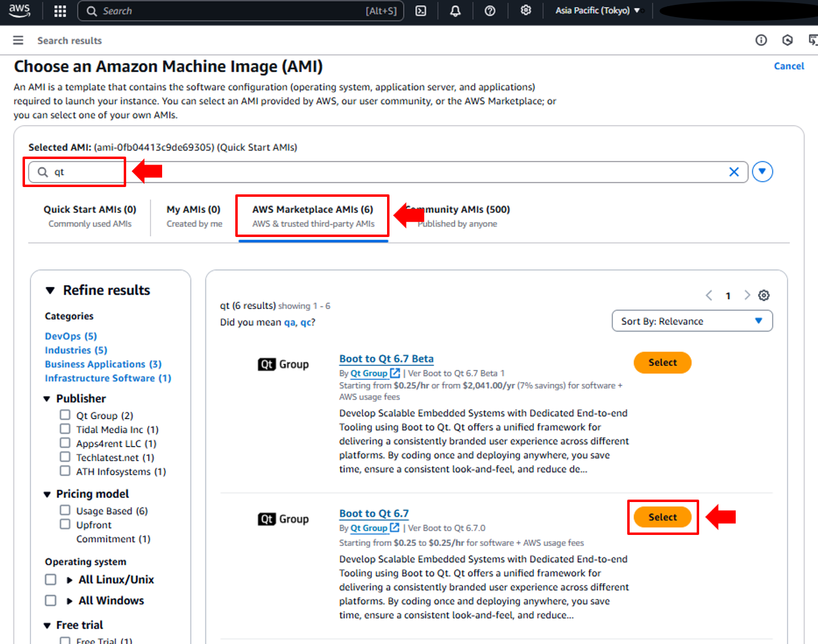The height and width of the screenshot is (644, 818).
Task: Switch to My AMIs tab
Action: point(194,216)
